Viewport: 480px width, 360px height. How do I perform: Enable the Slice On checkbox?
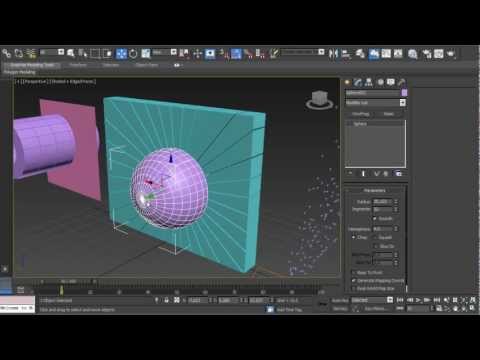[x=376, y=246]
